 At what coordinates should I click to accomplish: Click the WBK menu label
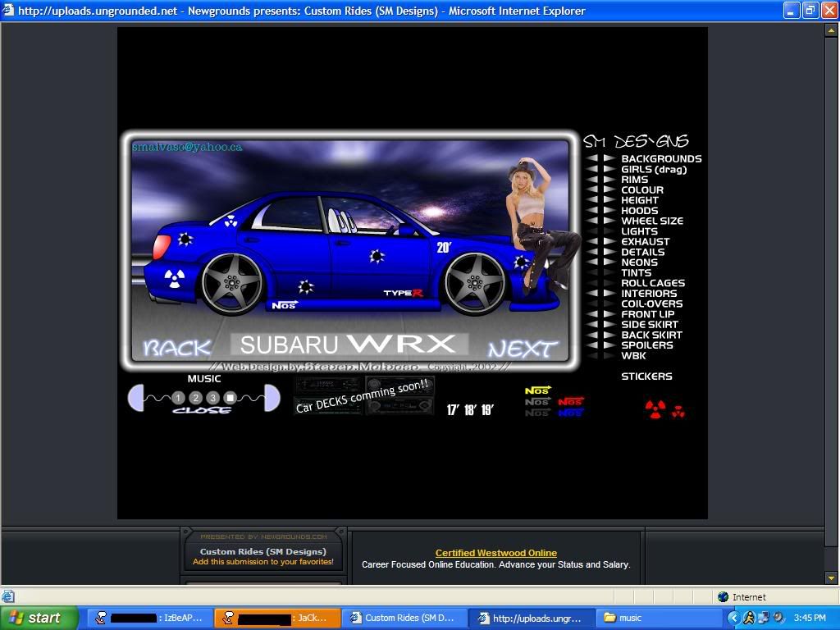pyautogui.click(x=634, y=355)
